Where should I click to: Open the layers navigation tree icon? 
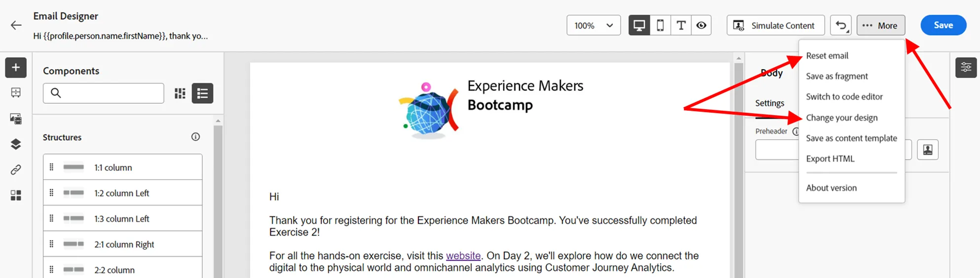16,144
